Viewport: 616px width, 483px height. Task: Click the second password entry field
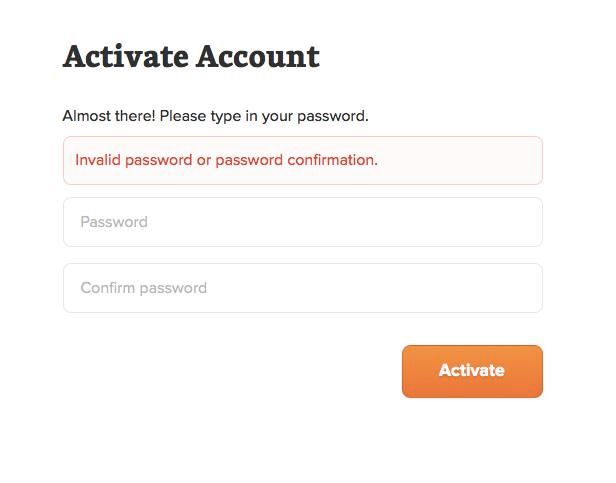coord(302,288)
